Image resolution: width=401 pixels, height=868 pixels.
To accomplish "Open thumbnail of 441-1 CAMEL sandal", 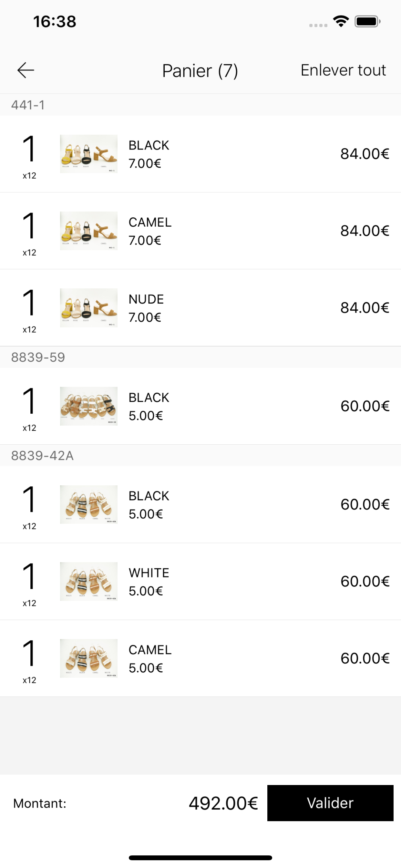I will coord(88,231).
